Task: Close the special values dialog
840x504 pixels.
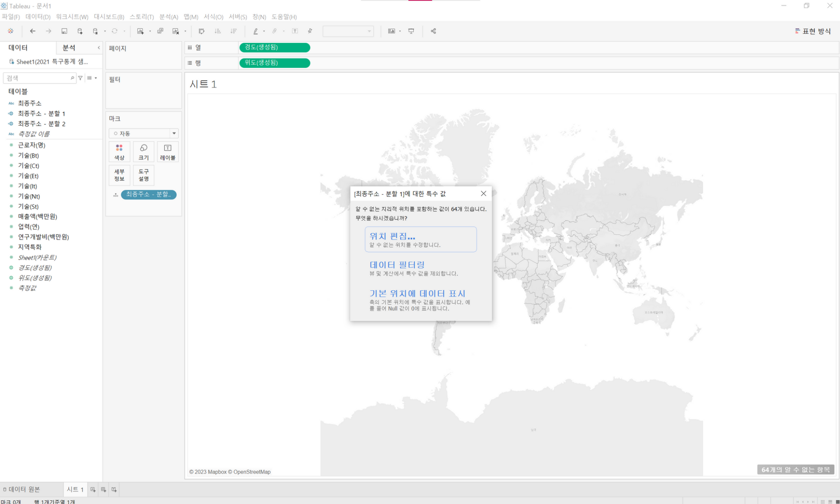Action: pos(483,194)
